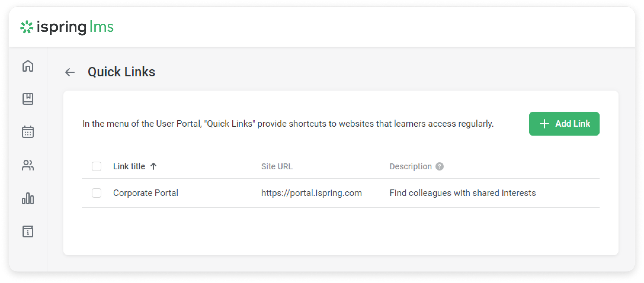Open the info archive icon in sidebar
Viewport: 644px width, 283px height.
tap(28, 231)
